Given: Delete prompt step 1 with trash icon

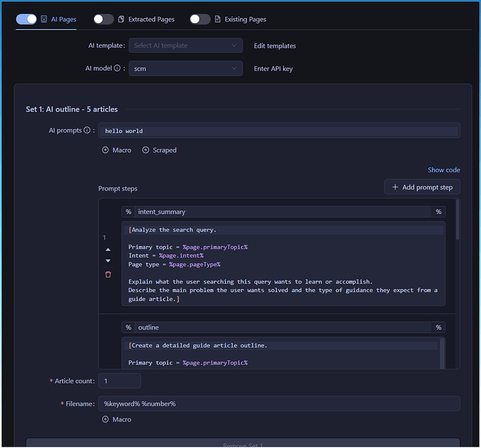Looking at the screenshot, I should click(108, 275).
